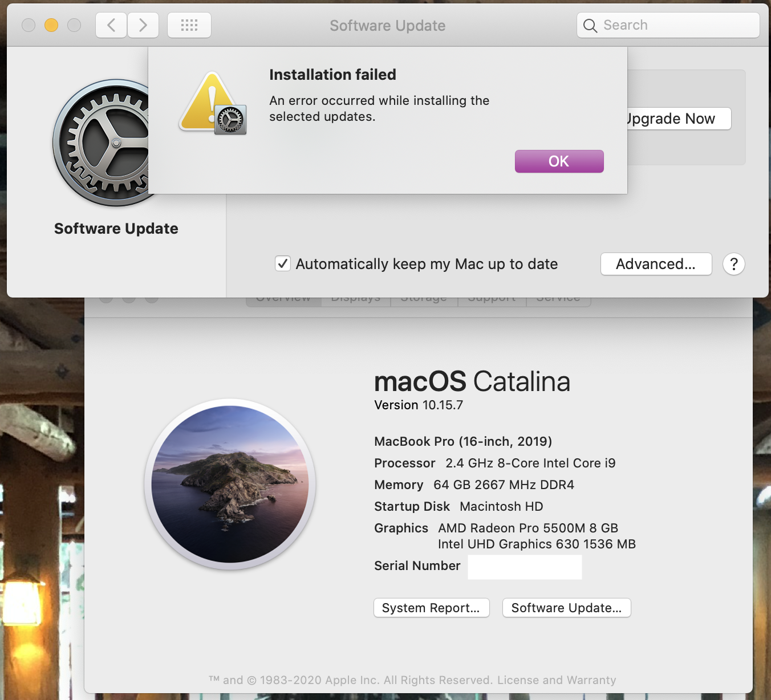Click the magnifying glass search icon
The image size is (771, 700).
(590, 26)
